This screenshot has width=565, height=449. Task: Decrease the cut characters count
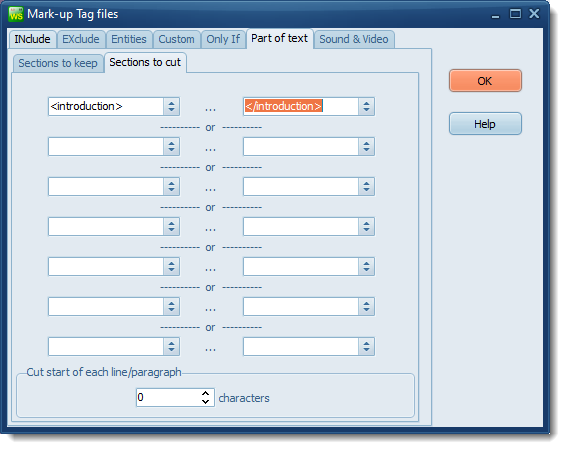pos(206,402)
